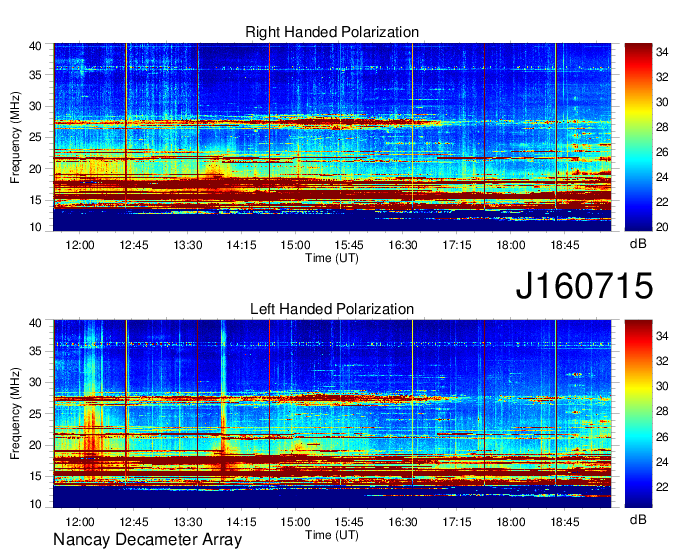Click the dB unit label of Right Handed colorbar
Image resolution: width=680 pixels, height=552 pixels.
[638, 244]
